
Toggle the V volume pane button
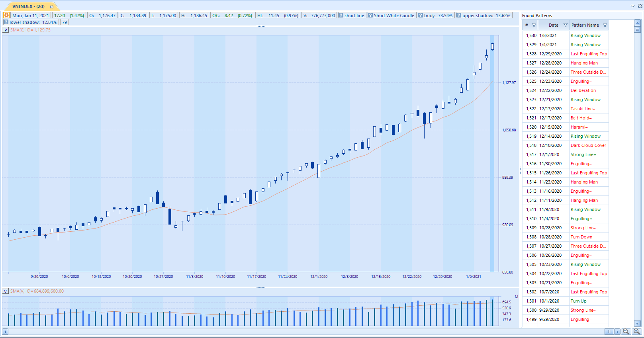coord(6,291)
